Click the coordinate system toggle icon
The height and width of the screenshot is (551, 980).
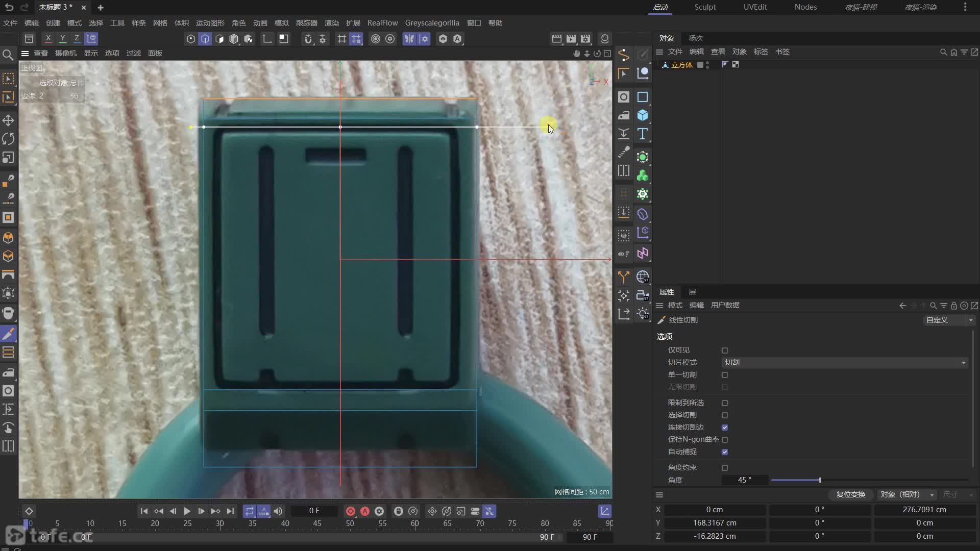[x=91, y=38]
